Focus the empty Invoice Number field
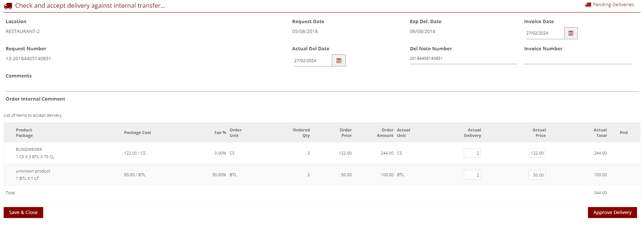Viewport: 644px width, 232px height. click(577, 59)
